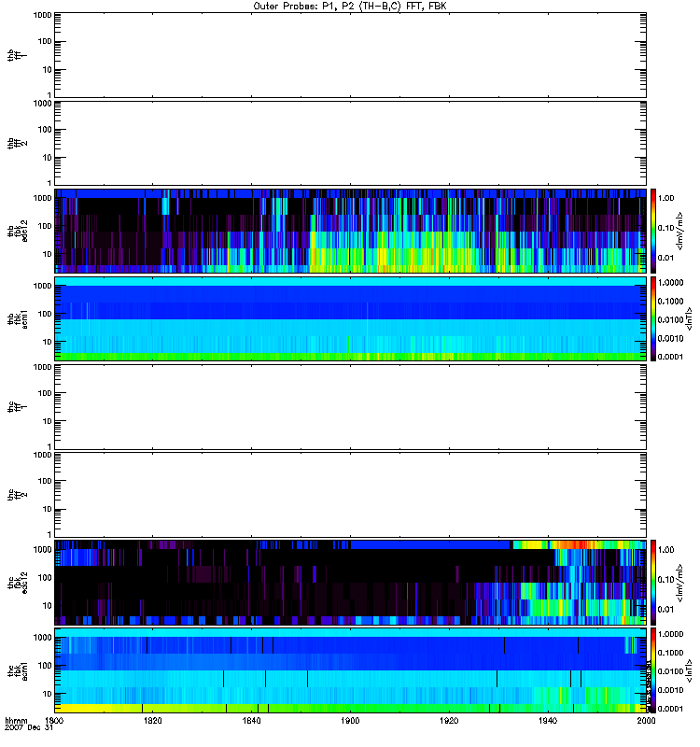700x747 pixels.
Task: Click '0.10' on the thc edc12 color scale
Action: tap(666, 579)
